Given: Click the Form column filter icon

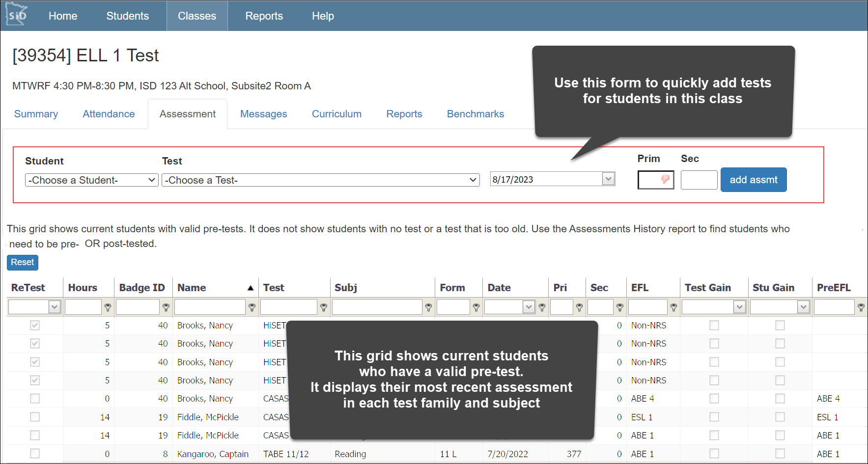Looking at the screenshot, I should tap(476, 307).
